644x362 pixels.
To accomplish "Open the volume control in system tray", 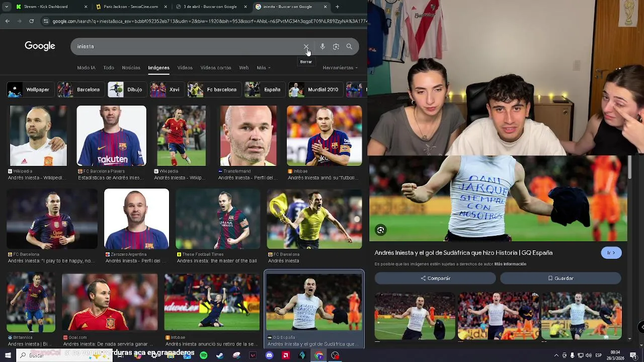I will [x=589, y=355].
